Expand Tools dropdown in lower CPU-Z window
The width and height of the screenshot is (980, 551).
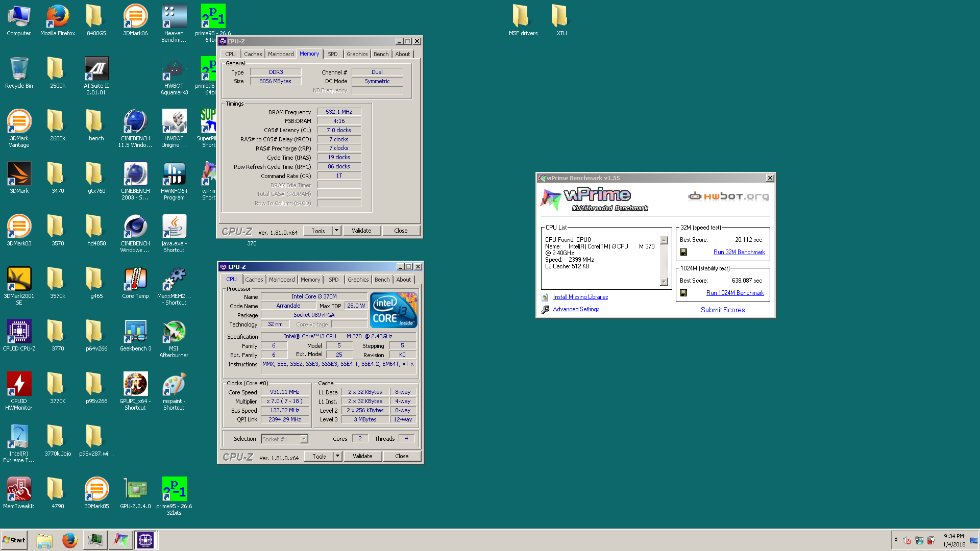click(338, 456)
